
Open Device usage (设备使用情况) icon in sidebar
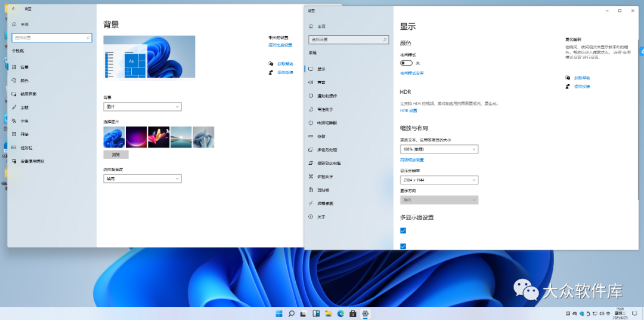[x=14, y=161]
